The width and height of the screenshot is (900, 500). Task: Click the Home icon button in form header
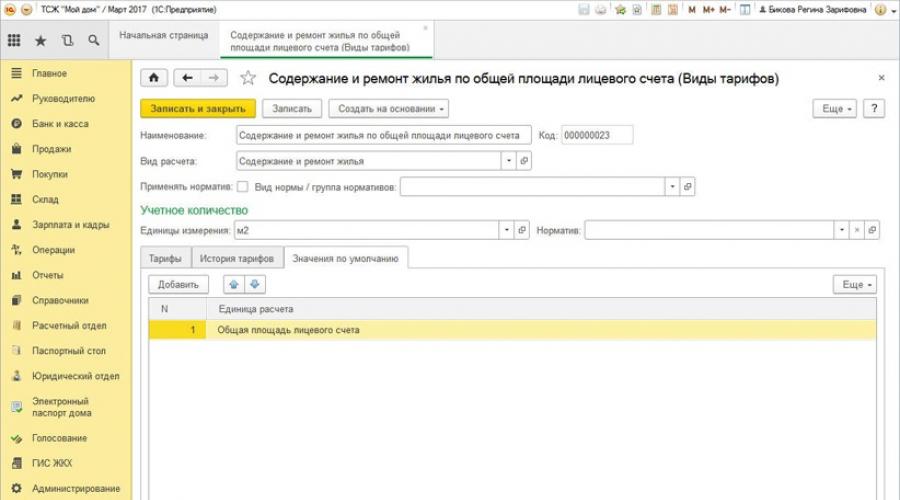(x=153, y=78)
